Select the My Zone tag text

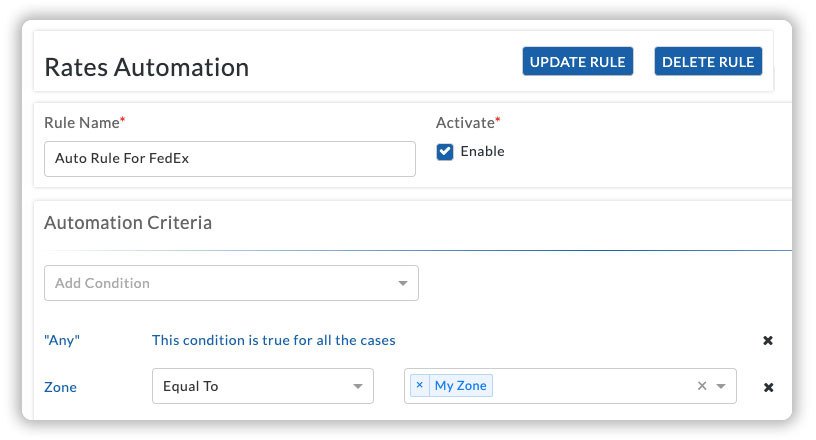tap(461, 385)
